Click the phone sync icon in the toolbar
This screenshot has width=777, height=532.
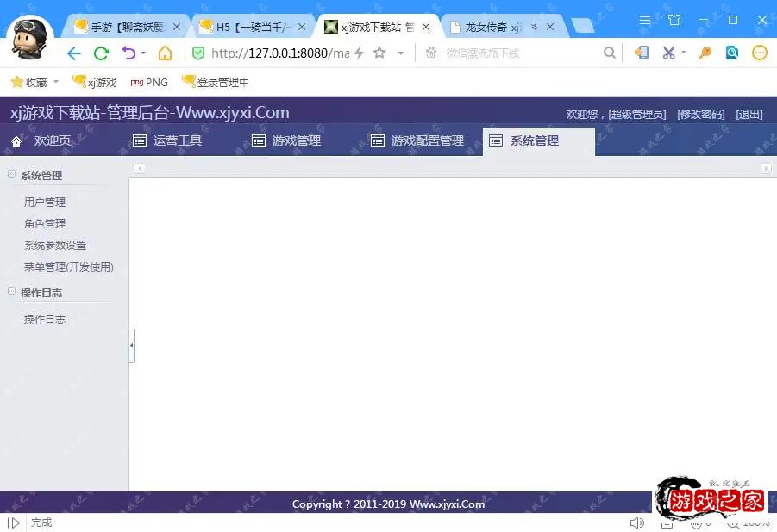point(641,53)
